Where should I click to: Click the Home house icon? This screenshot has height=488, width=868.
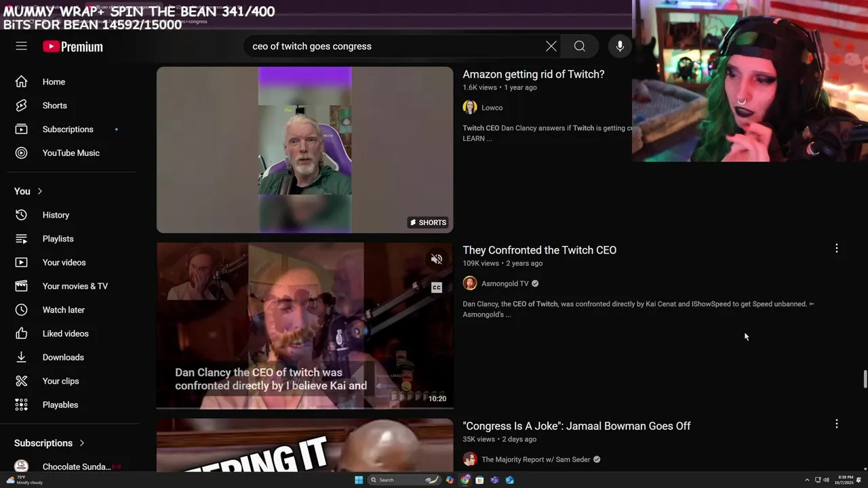pyautogui.click(x=21, y=82)
